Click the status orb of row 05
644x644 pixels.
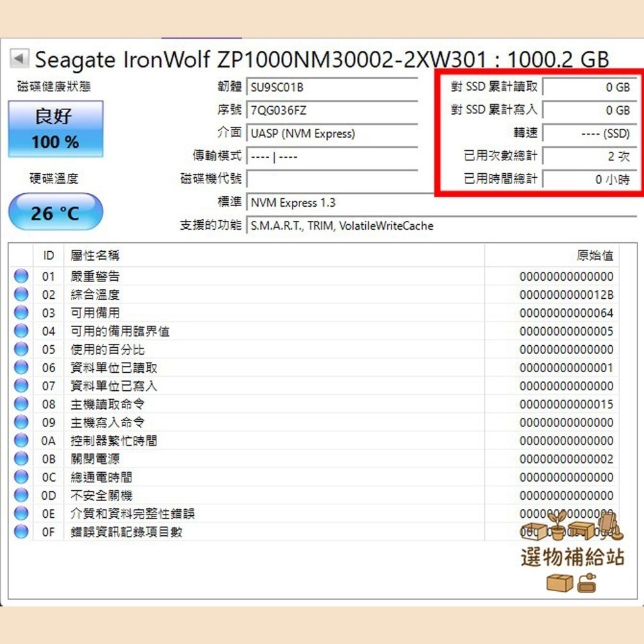coord(21,349)
